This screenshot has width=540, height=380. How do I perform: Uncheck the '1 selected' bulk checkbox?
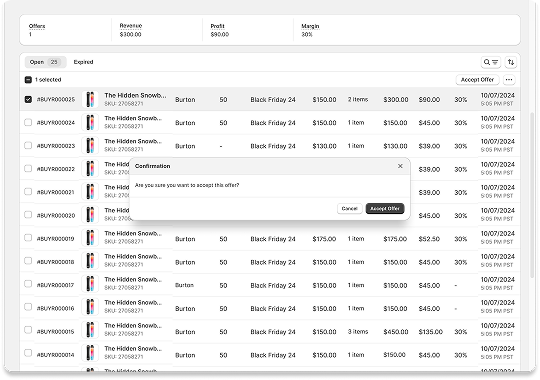(28, 80)
